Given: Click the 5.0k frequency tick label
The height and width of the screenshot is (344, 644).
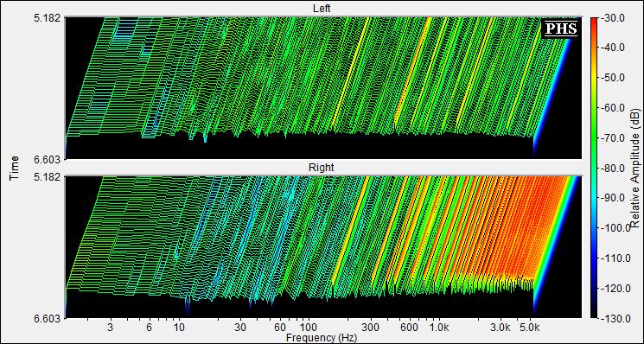Looking at the screenshot, I should pos(529,328).
